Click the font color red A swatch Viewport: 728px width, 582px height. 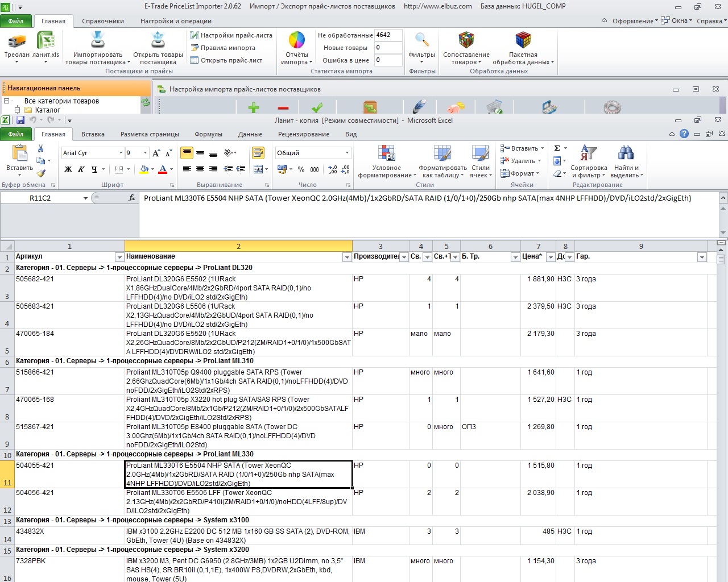point(163,169)
